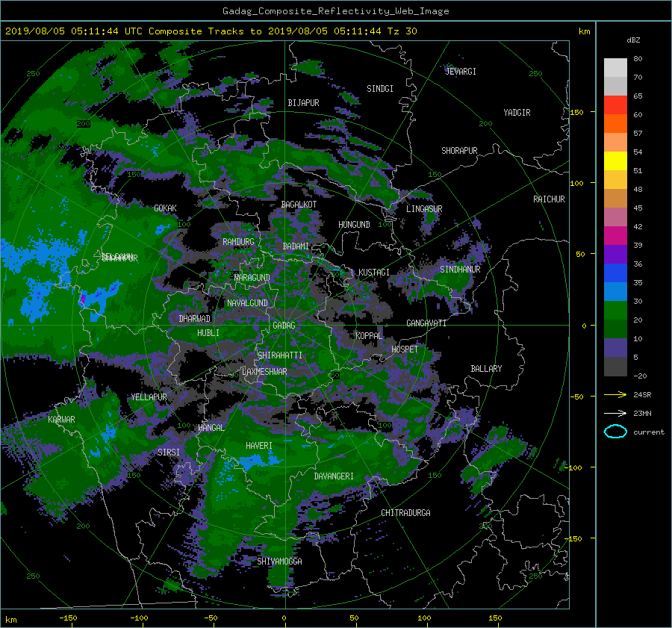
Task: Click the SHORAPUR city label
Action: pos(459,151)
